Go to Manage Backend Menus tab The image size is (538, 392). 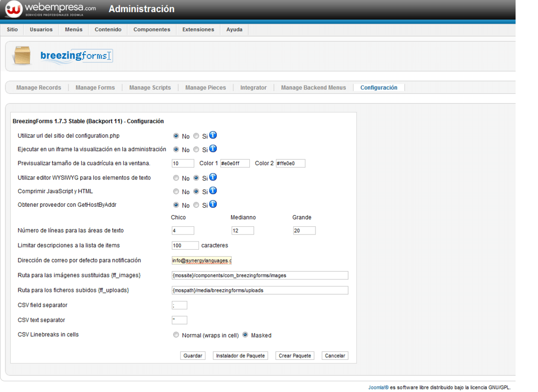tap(314, 87)
